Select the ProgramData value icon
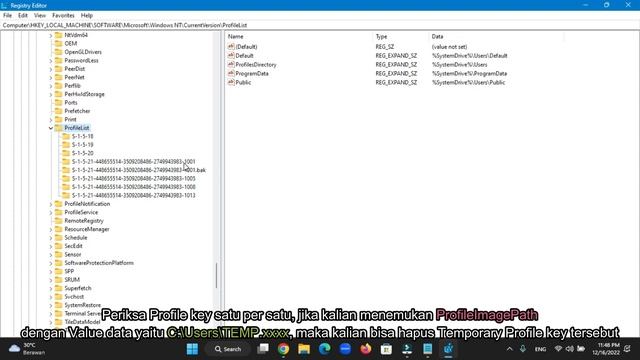Viewport: 640px width, 360px height. (231, 73)
